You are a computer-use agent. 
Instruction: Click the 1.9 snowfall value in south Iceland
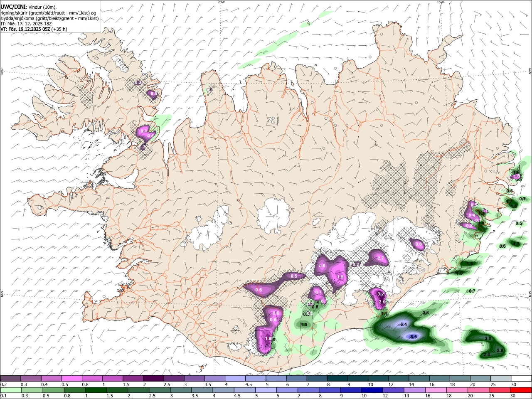pos(268,339)
